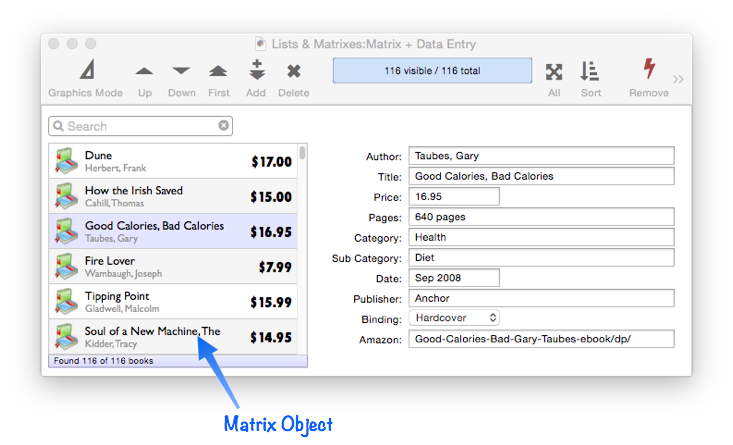Click into the Search box
733x445 pixels.
[x=140, y=126]
